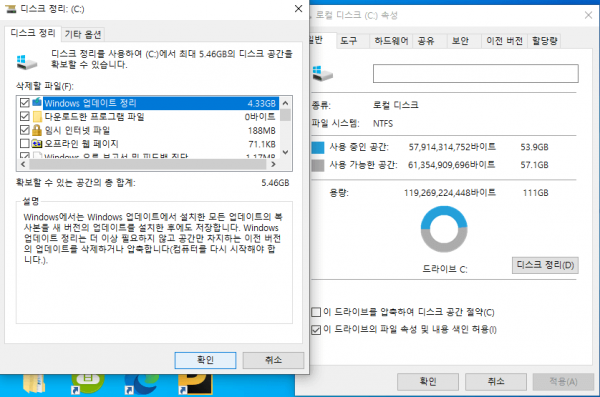The width and height of the screenshot is (600, 397).
Task: Click the file list down arrow
Action: pos(285,152)
